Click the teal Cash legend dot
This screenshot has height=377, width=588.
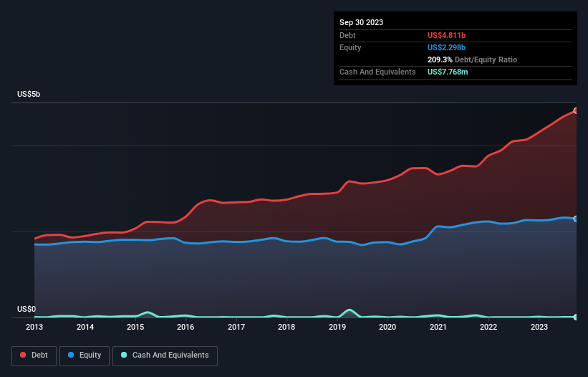coord(124,355)
